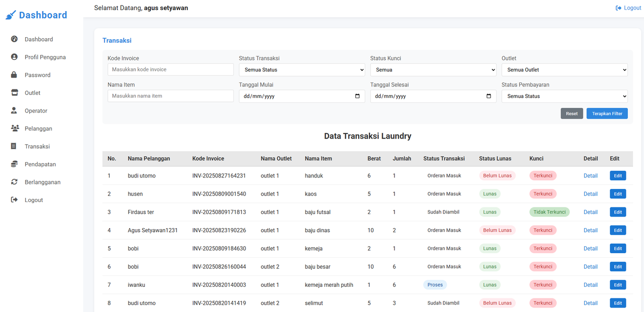Edit the Agus Setyawan1231 transaction
This screenshot has width=644, height=312.
618,230
